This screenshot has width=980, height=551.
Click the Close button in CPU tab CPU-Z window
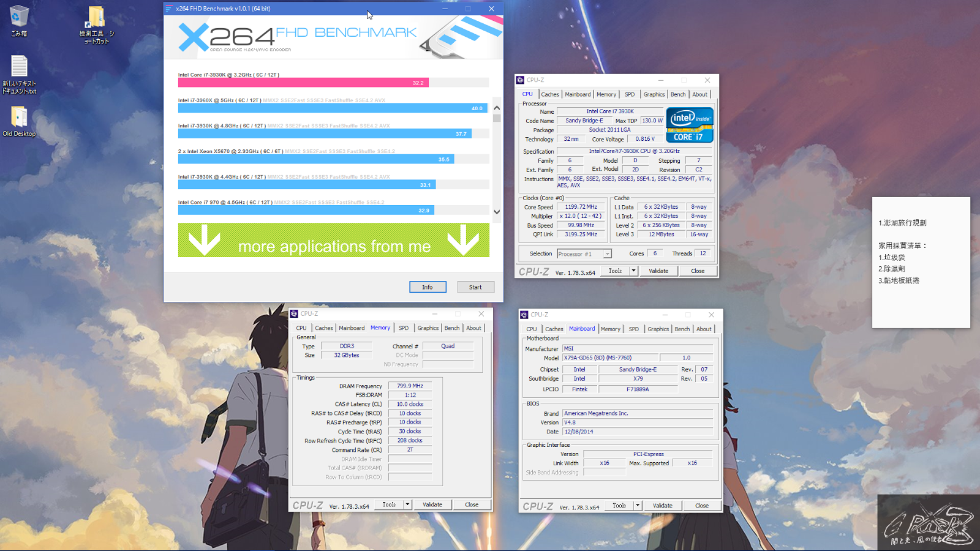point(698,271)
